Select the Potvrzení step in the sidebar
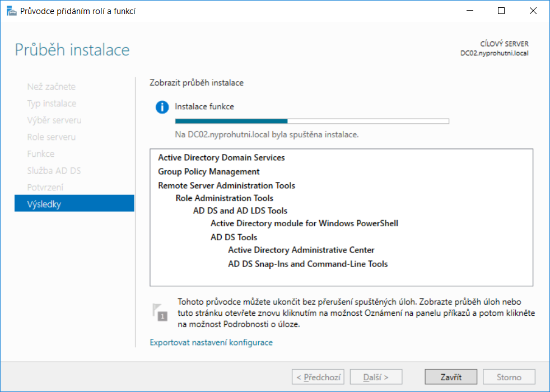The height and width of the screenshot is (392, 550). point(45,187)
